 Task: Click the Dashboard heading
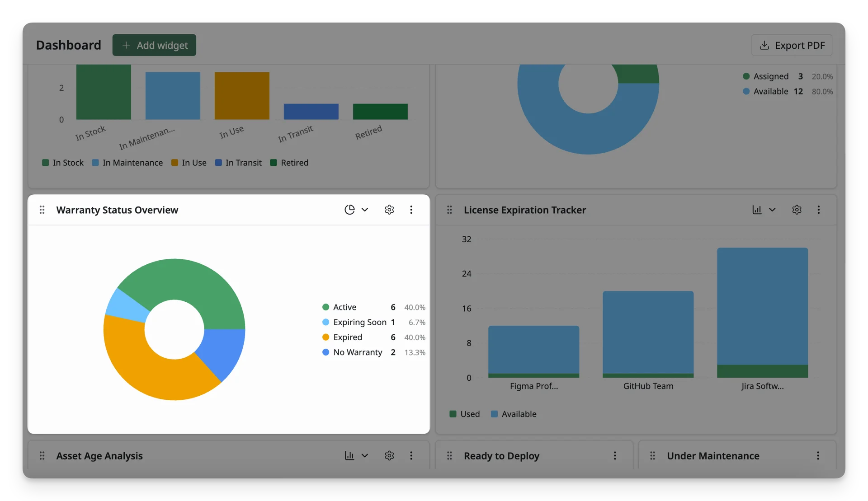coord(69,45)
